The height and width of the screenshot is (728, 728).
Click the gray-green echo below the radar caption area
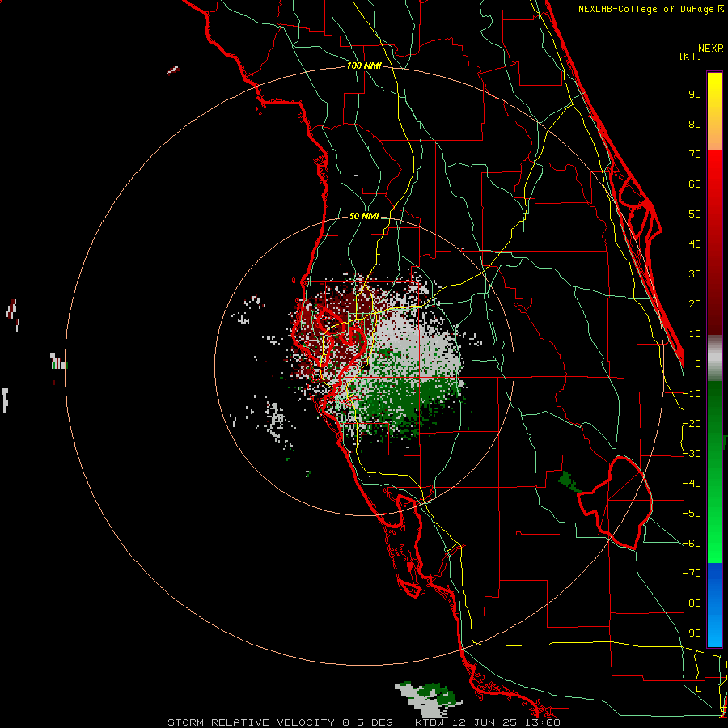point(427,699)
